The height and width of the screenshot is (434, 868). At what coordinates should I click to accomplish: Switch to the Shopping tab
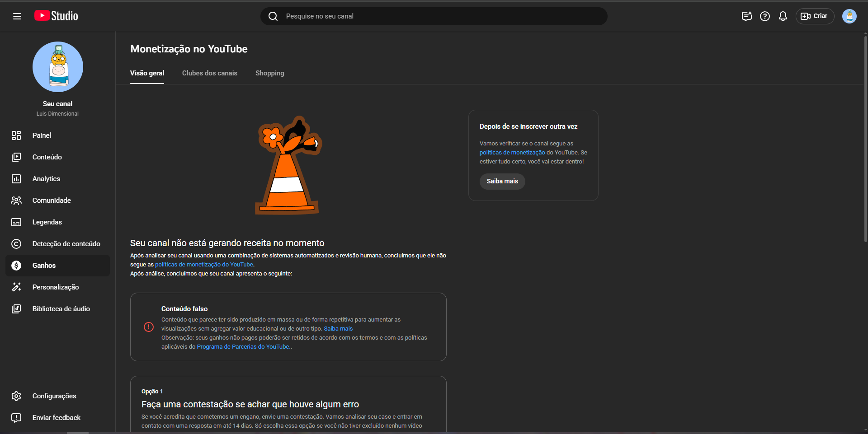click(269, 73)
